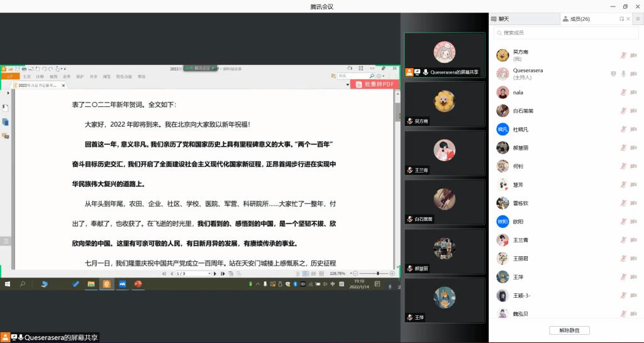
Task: Open the side panel hamburger menu
Action: tap(638, 19)
